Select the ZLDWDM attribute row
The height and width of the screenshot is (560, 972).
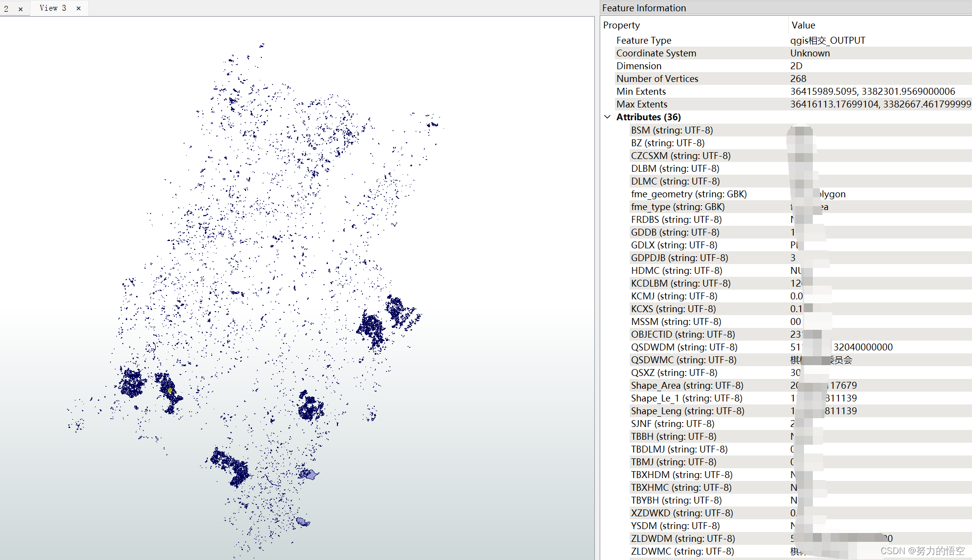(683, 538)
